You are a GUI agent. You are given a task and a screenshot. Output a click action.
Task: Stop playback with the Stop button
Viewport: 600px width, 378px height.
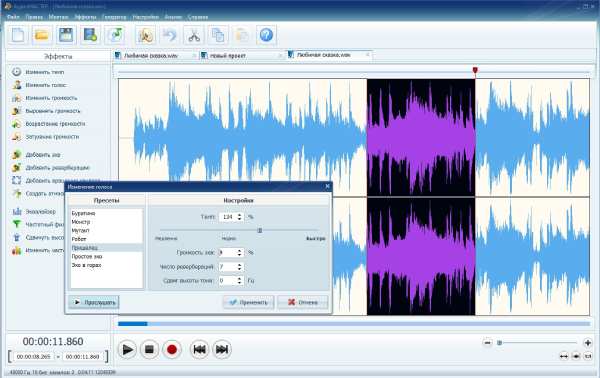[149, 349]
